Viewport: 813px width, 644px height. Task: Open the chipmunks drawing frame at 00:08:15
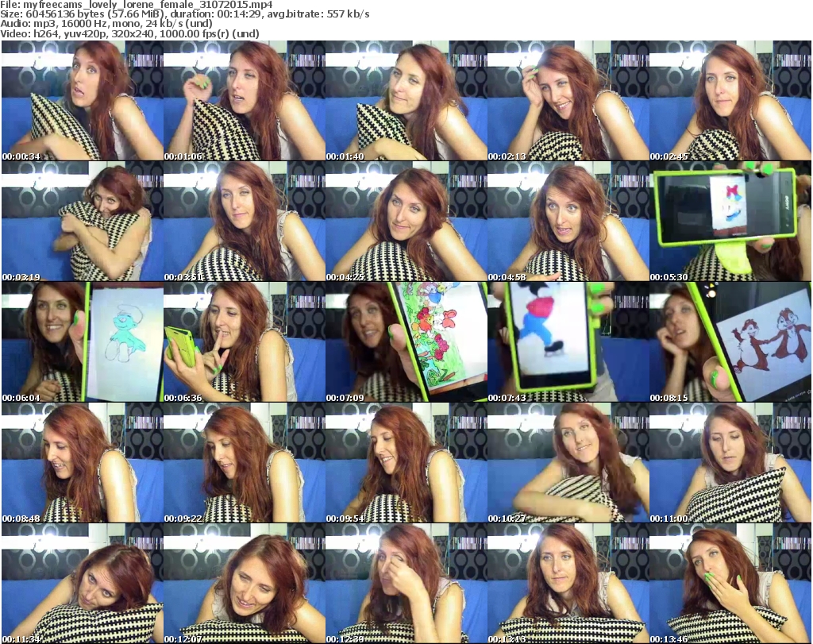(x=730, y=342)
